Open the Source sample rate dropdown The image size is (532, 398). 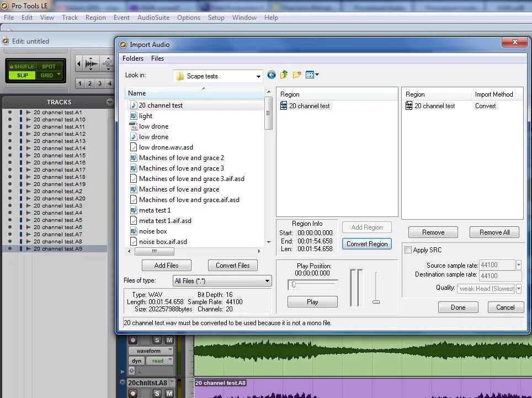point(519,264)
